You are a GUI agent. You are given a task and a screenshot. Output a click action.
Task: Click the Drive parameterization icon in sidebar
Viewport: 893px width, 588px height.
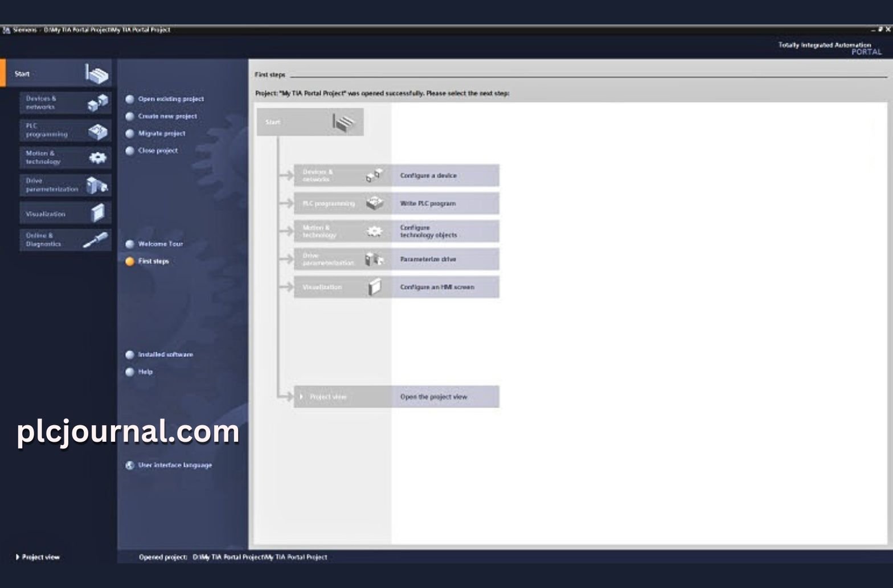coord(97,185)
